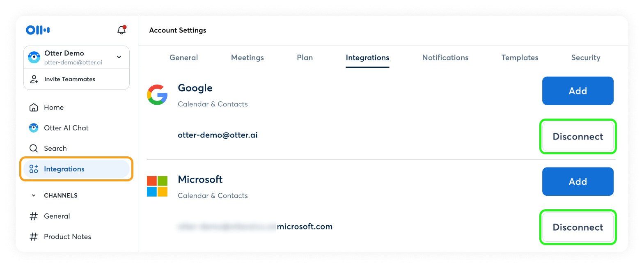Image resolution: width=644 pixels, height=268 pixels.
Task: Click the Microsoft logo icon
Action: point(157,186)
